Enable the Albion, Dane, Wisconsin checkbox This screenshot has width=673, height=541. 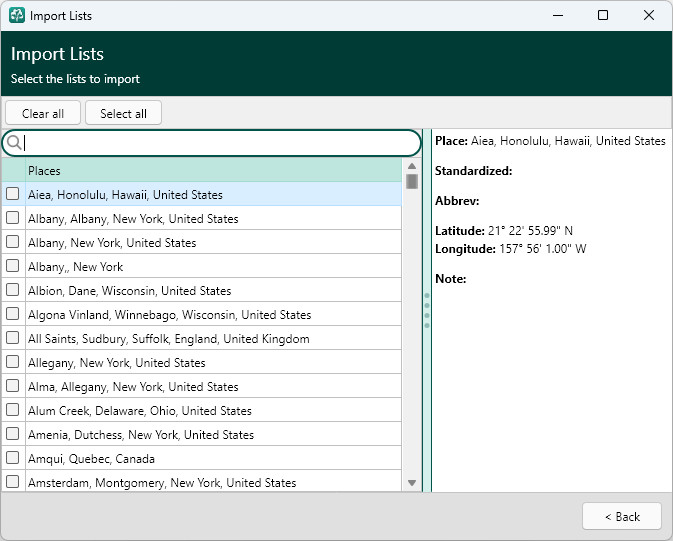point(13,290)
